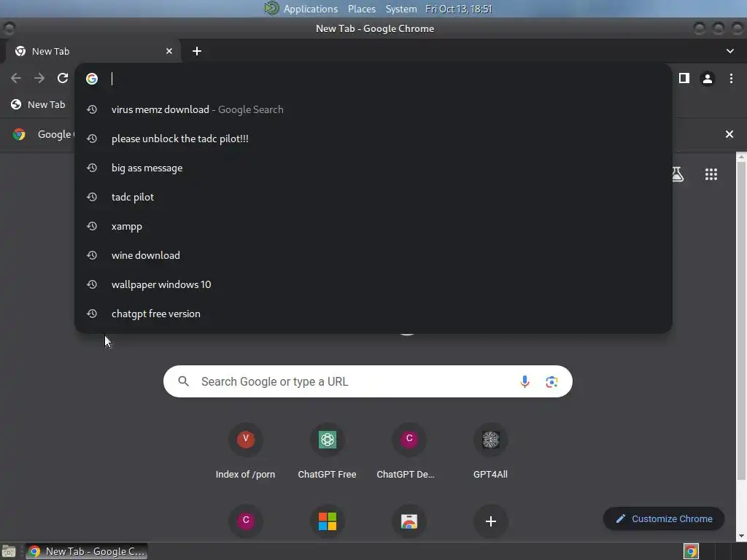Open the Places menu
The image size is (747, 560).
[x=362, y=9]
